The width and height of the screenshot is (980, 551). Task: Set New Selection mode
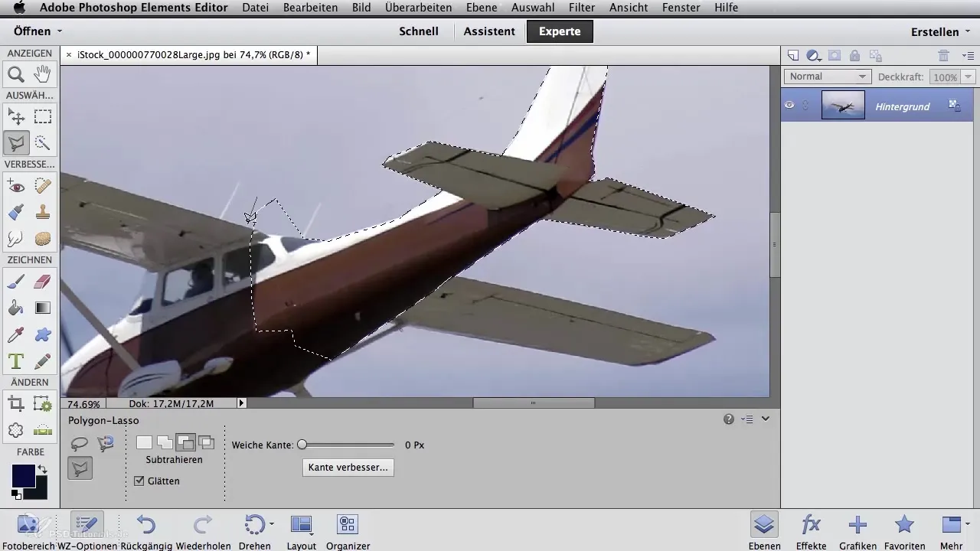pyautogui.click(x=144, y=442)
